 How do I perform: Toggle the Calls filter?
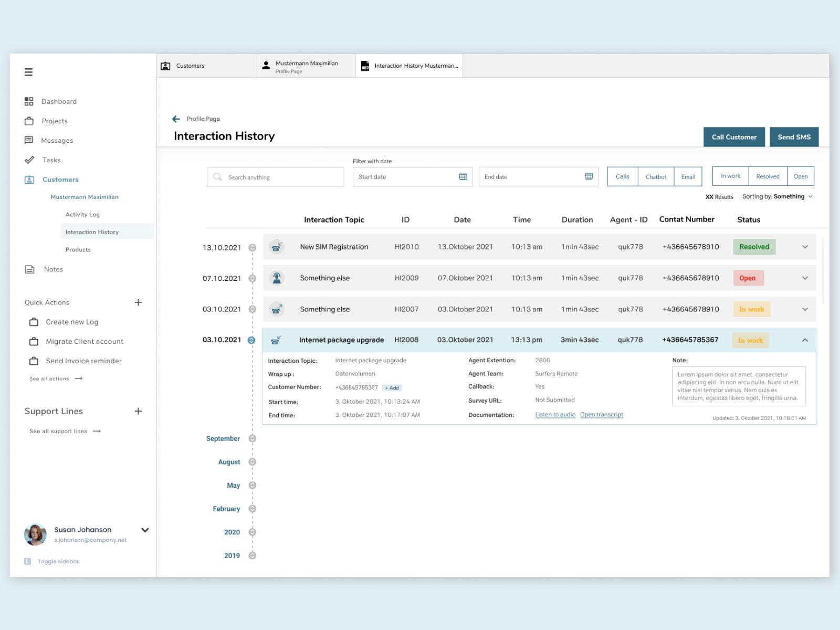pos(622,176)
